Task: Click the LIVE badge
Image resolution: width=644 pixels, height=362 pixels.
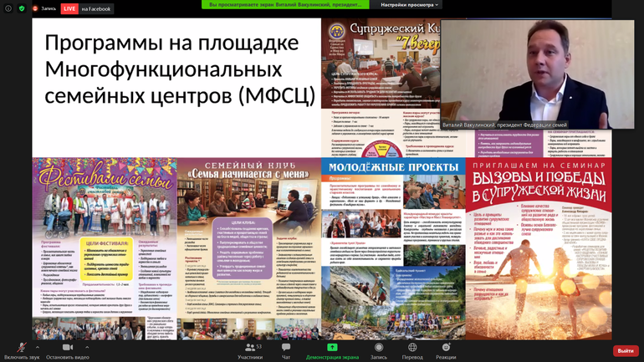Action: 69,8
